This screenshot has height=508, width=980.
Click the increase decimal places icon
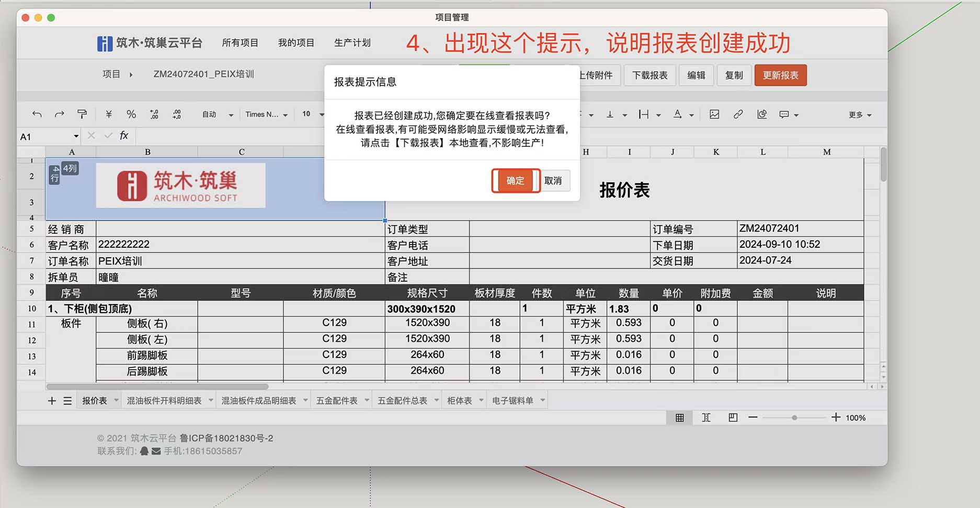click(x=154, y=114)
